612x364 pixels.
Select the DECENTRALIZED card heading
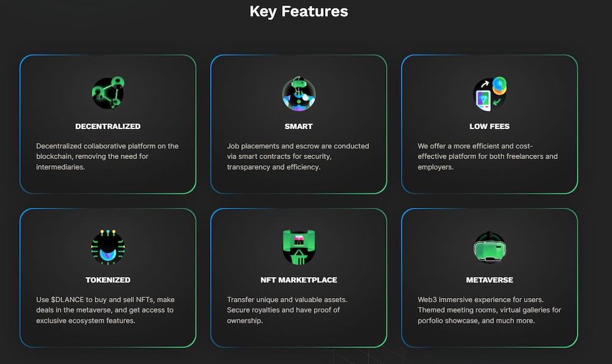[108, 127]
